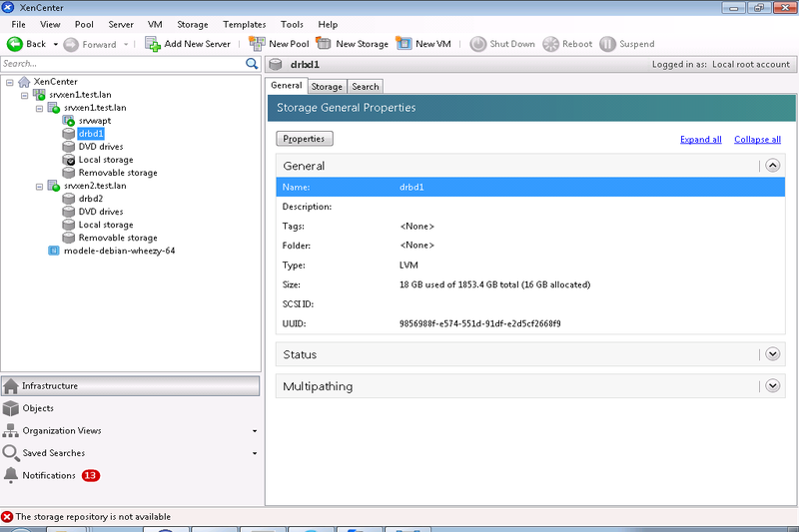799x532 pixels.
Task: Open the Tools menu
Action: 292,24
